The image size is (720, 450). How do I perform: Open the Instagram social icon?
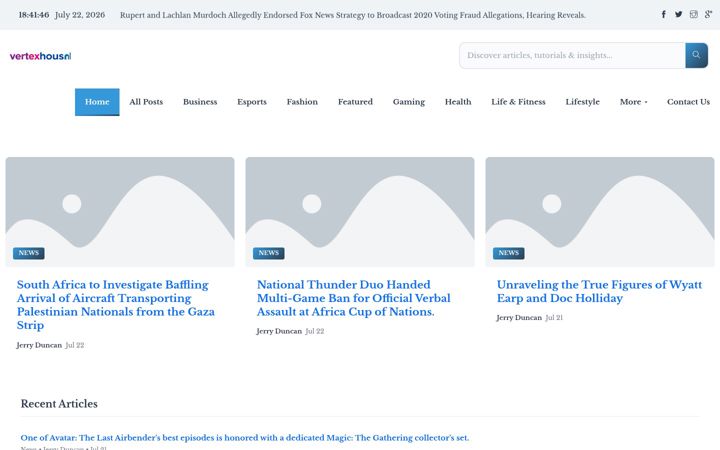[x=693, y=14]
